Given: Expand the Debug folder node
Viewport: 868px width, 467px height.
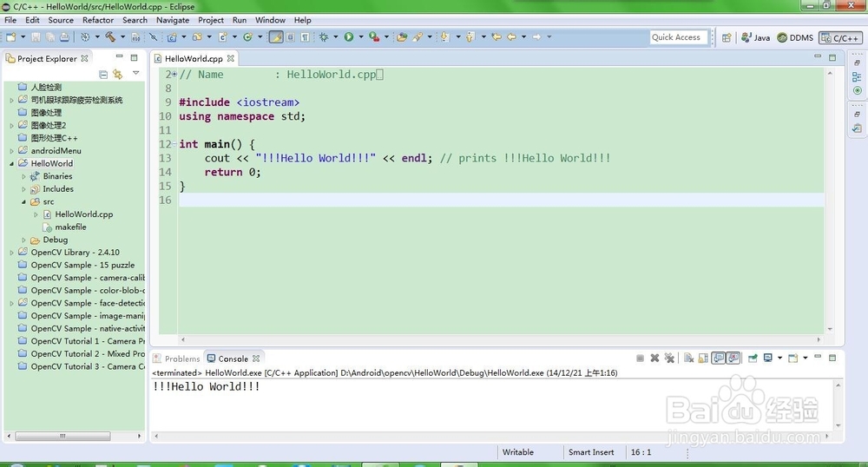Looking at the screenshot, I should coord(23,240).
